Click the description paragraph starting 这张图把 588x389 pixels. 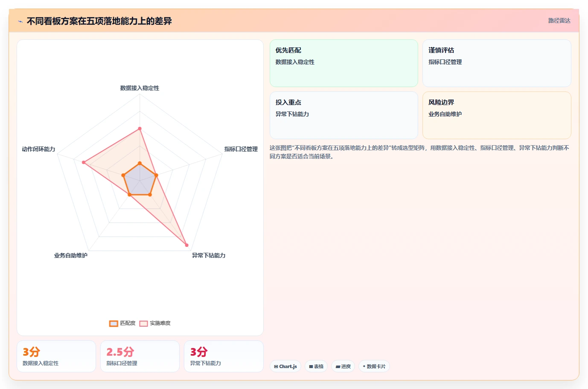tap(419, 152)
